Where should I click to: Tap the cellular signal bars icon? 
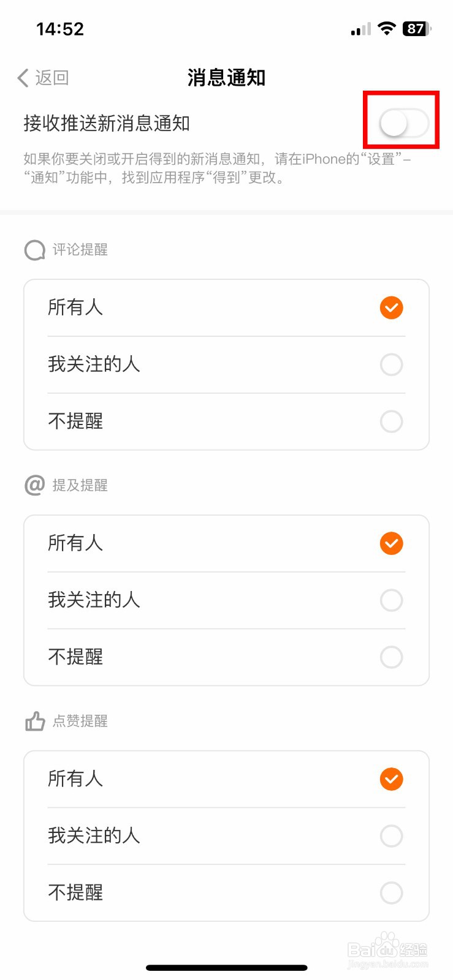coord(361,29)
